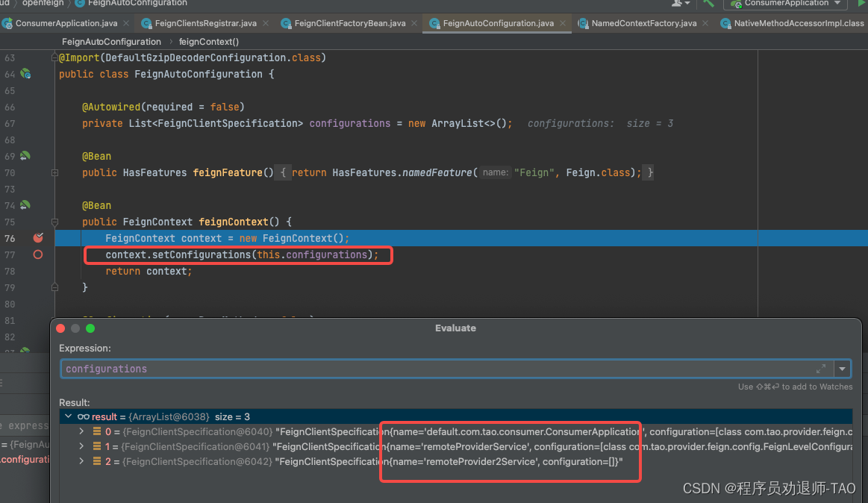Viewport: 868px width, 503px height.
Task: Select result row 0 with default.com.tao.consumer.ConsumerApplication
Action: tap(456, 431)
